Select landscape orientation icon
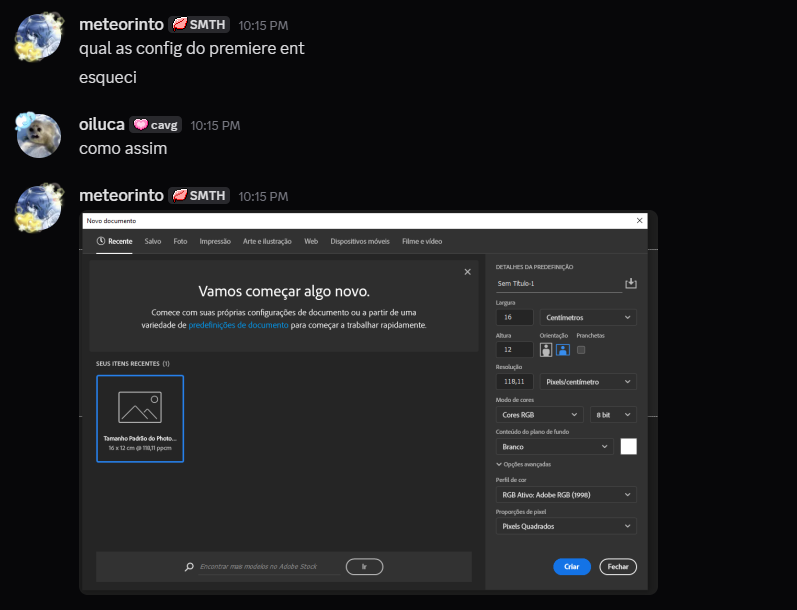Screen dimensions: 797x610 point(563,350)
